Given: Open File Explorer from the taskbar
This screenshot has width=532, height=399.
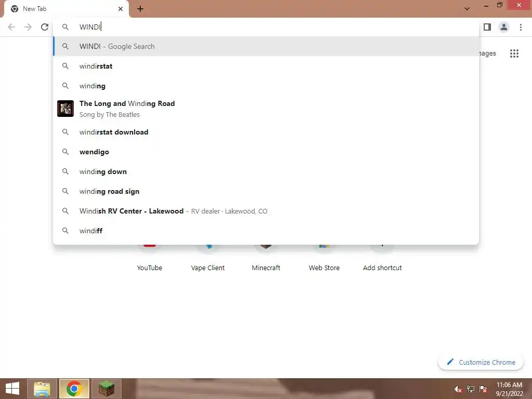Looking at the screenshot, I should pos(42,389).
